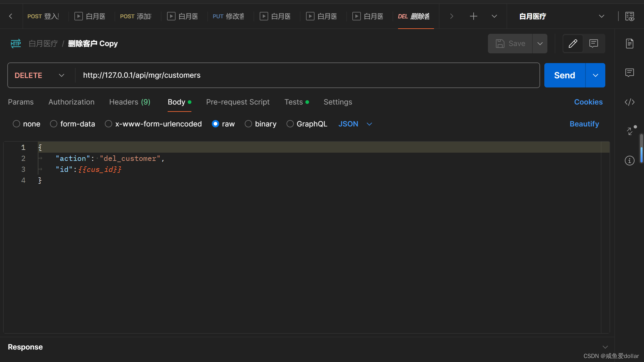Open the DELETE method dropdown

click(40, 75)
